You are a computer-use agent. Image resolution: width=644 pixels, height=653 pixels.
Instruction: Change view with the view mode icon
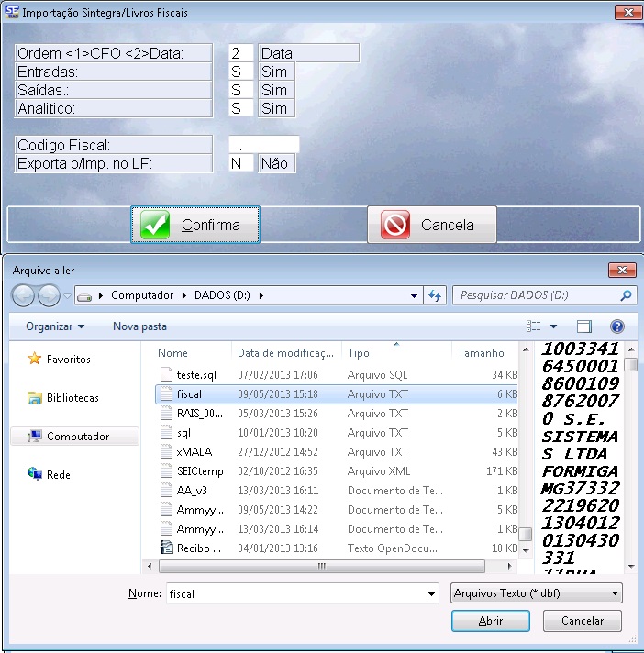(x=534, y=326)
